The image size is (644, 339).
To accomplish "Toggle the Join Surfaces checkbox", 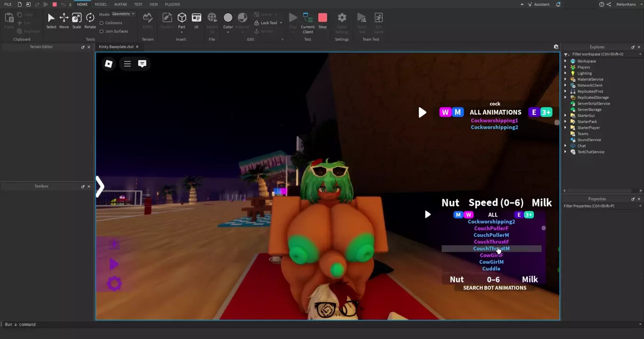I will point(102,32).
